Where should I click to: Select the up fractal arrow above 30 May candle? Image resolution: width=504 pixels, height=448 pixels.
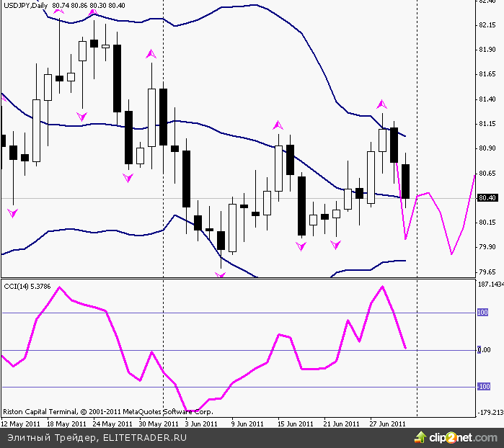[151, 53]
